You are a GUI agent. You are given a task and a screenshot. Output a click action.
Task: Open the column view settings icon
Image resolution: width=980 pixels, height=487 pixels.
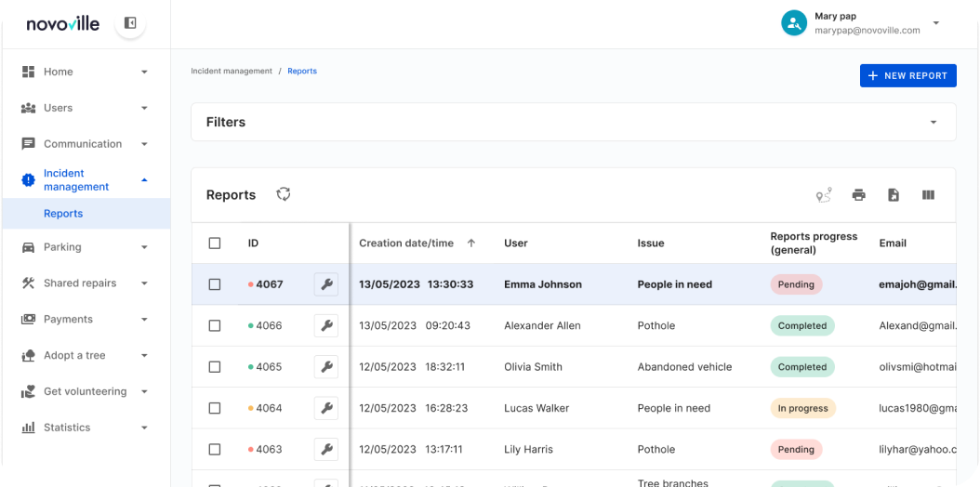point(927,195)
